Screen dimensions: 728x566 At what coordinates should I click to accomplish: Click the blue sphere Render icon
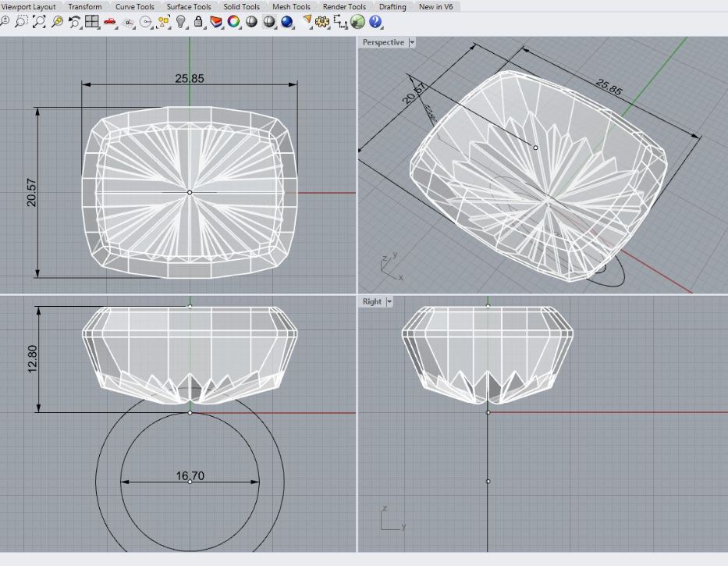point(287,22)
